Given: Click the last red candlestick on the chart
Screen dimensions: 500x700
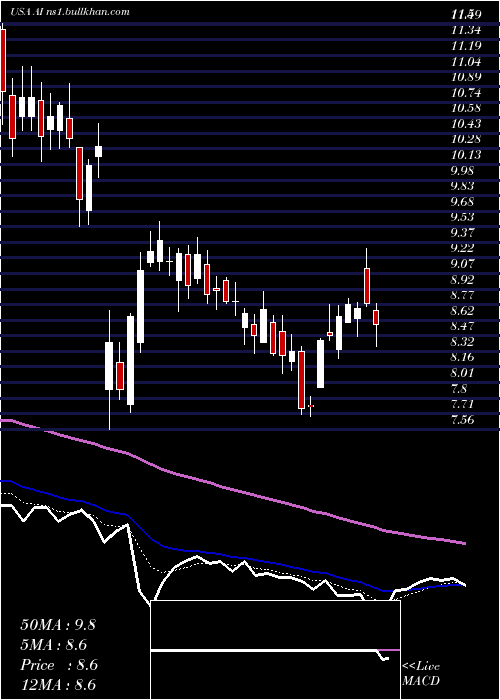Looking at the screenshot, I should (376, 317).
